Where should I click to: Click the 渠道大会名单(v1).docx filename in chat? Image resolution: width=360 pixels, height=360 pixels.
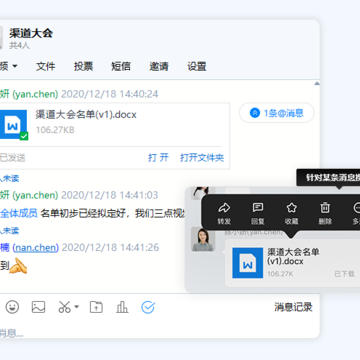point(86,114)
